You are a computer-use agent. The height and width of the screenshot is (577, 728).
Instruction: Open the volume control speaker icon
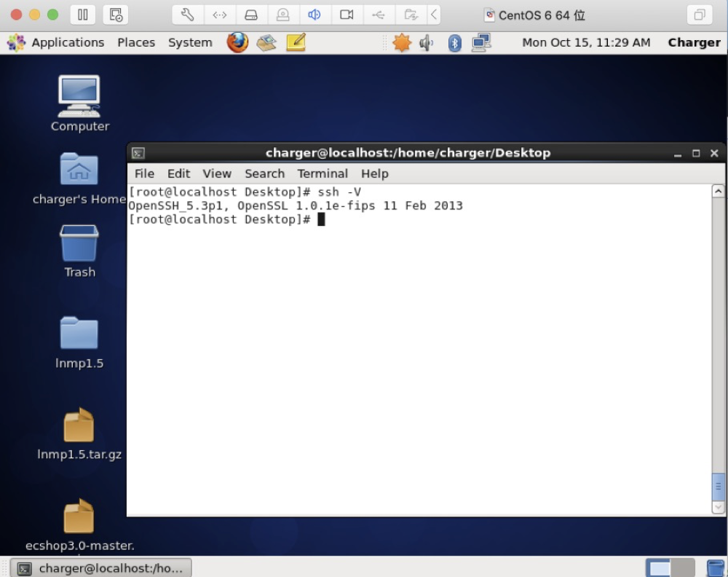[x=427, y=43]
